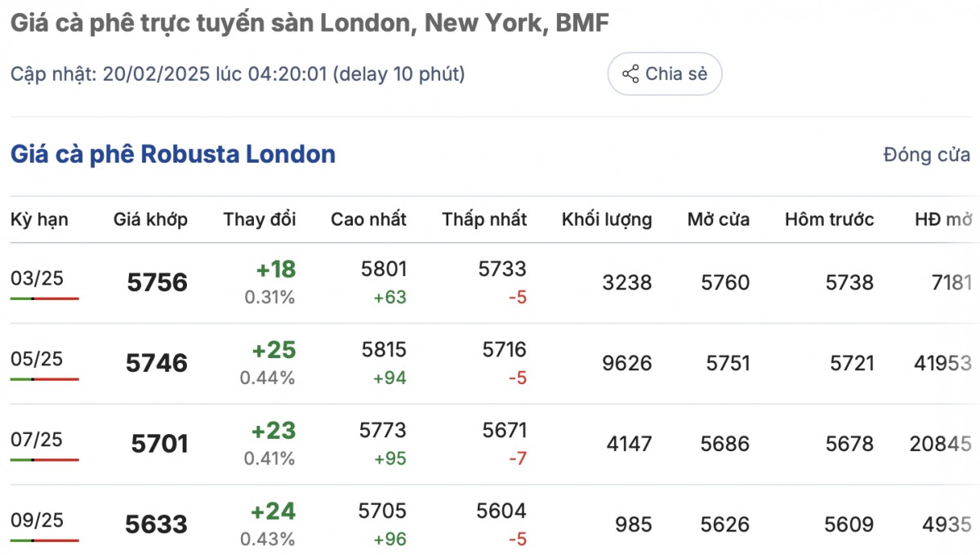Viewport: 980px width, 555px height.
Task: Click the Đóng cửa market status label
Action: point(927,154)
